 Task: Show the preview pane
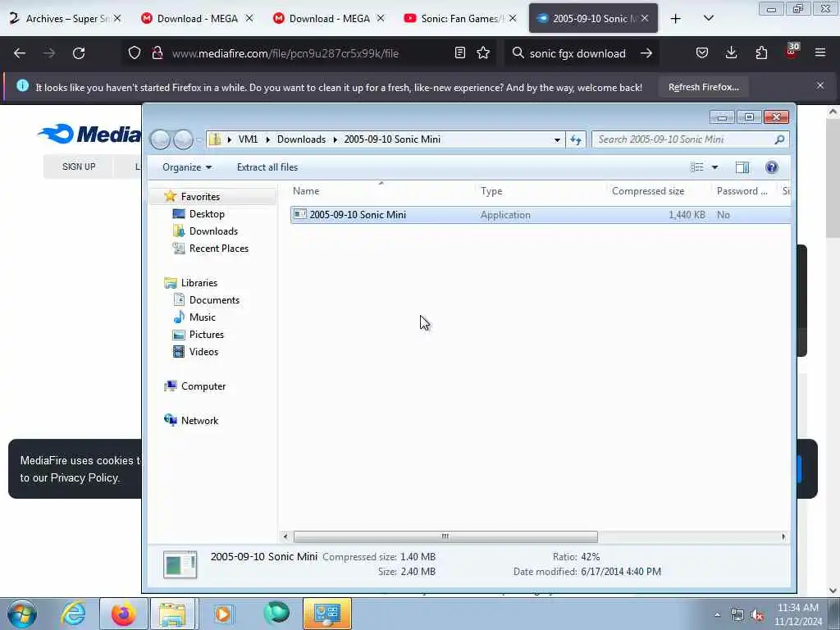(x=742, y=167)
